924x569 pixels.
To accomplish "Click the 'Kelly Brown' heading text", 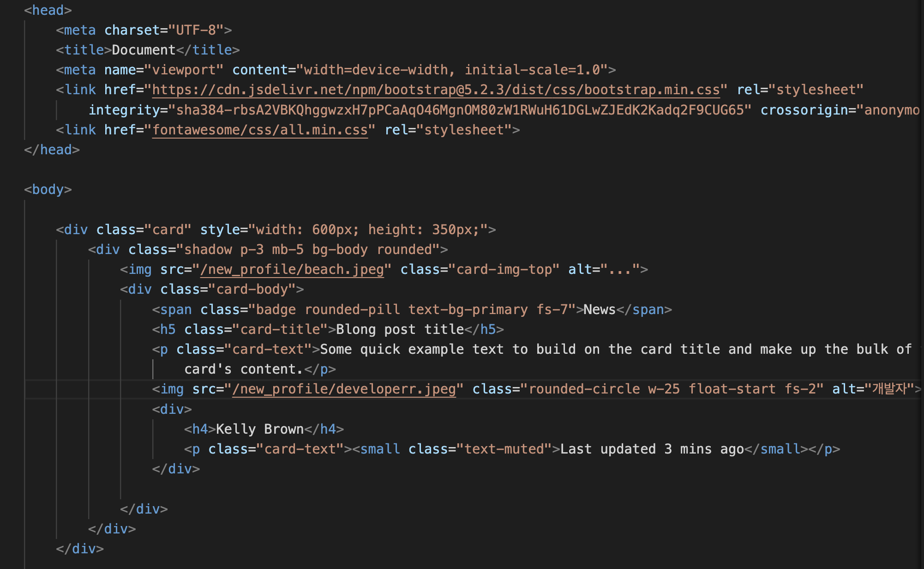I will 260,429.
